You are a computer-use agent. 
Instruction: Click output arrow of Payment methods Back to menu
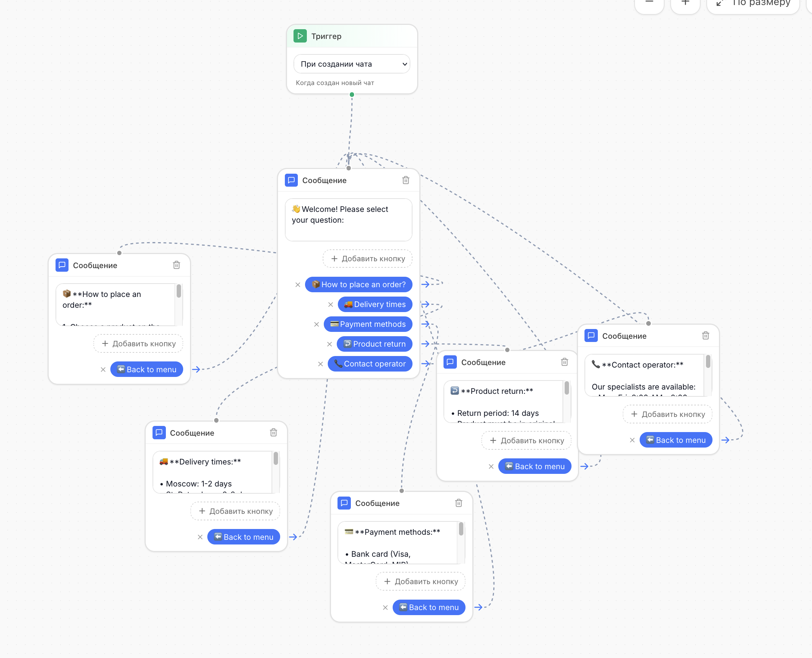[x=478, y=607]
